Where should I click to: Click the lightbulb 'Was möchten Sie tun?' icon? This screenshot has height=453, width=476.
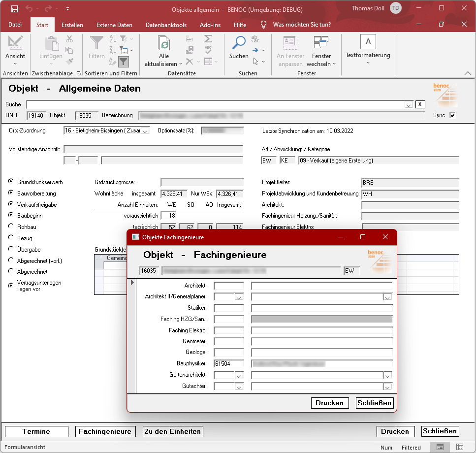[x=263, y=25]
